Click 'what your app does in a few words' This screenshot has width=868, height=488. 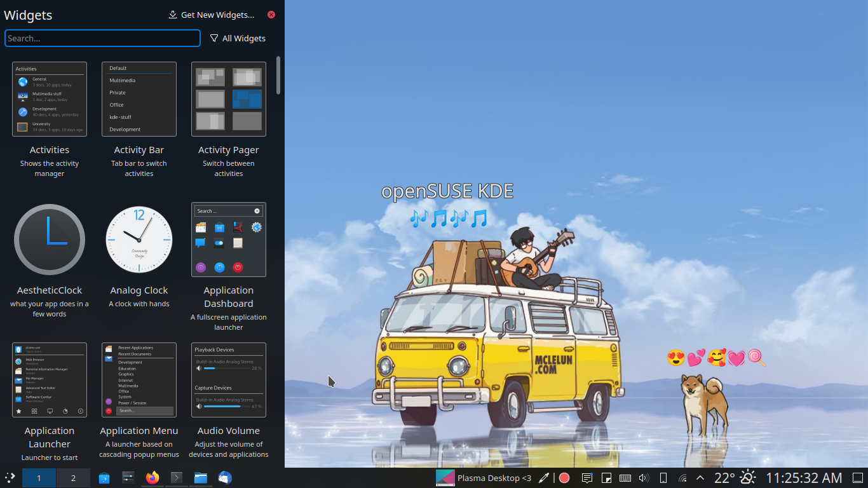50,309
